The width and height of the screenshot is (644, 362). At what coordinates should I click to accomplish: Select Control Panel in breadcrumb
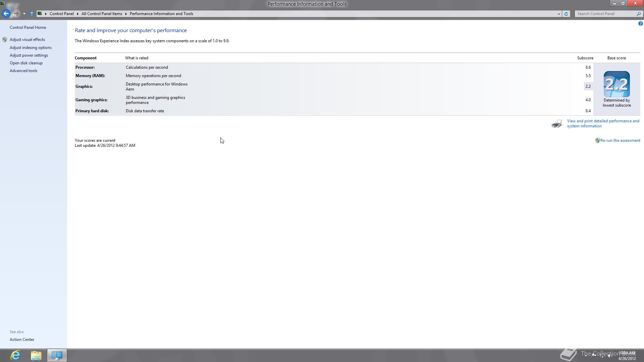tap(62, 14)
